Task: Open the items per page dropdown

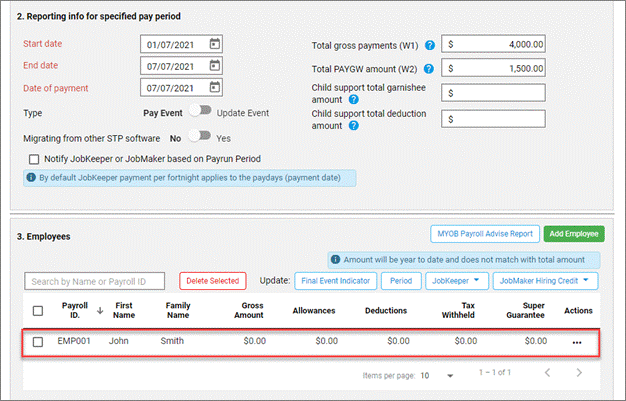Action: tap(438, 375)
